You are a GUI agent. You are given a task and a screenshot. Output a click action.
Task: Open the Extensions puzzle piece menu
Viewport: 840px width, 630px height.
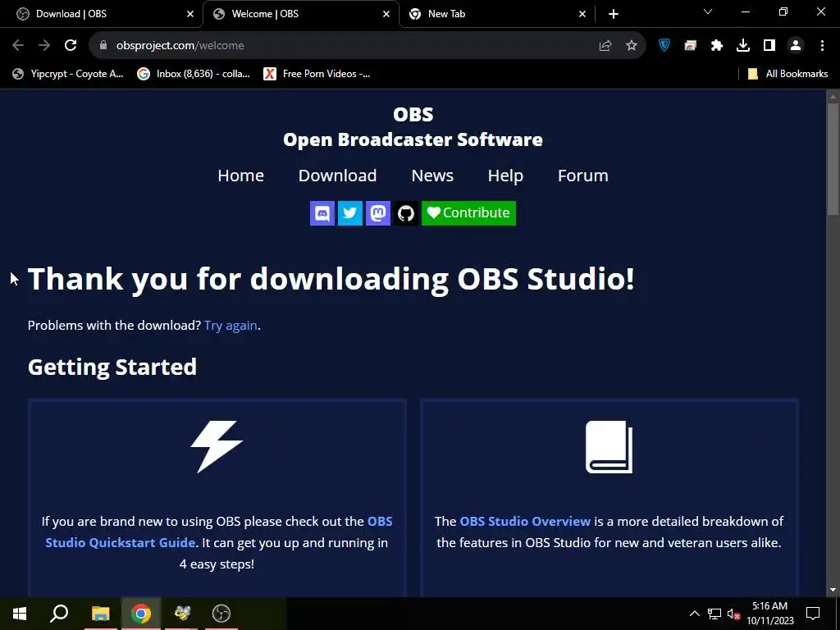[717, 46]
